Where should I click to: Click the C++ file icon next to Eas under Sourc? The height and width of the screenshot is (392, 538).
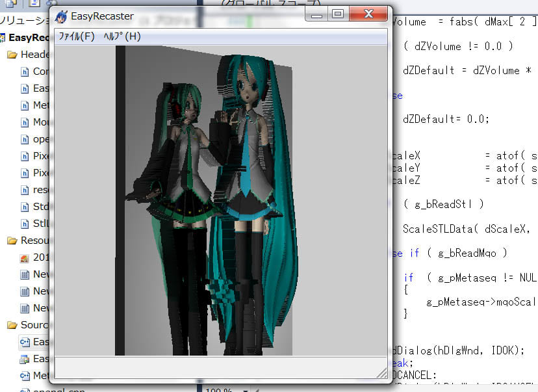click(x=25, y=342)
